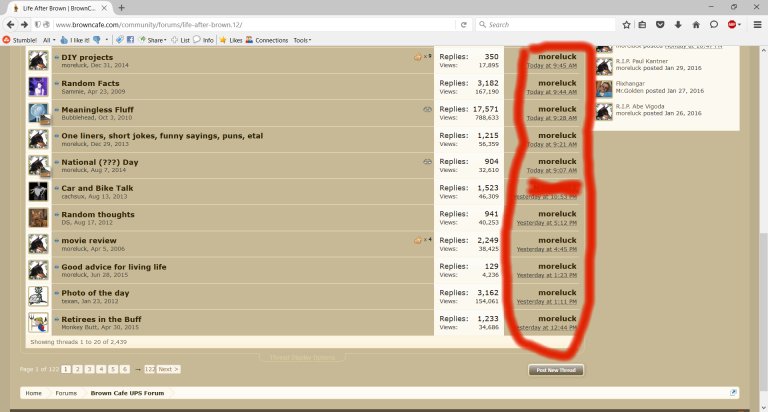Open Good advice for living life thread

coord(114,267)
